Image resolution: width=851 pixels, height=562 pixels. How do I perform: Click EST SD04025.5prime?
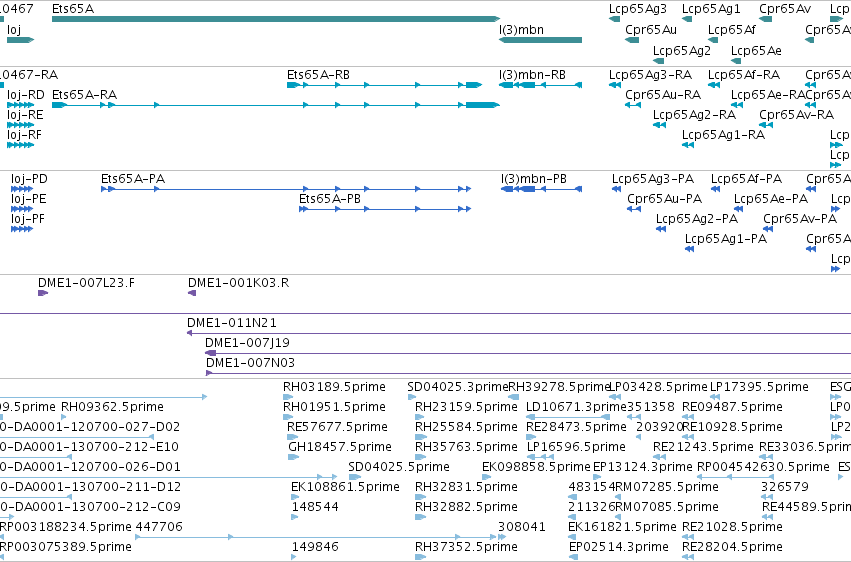pyautogui.click(x=399, y=467)
